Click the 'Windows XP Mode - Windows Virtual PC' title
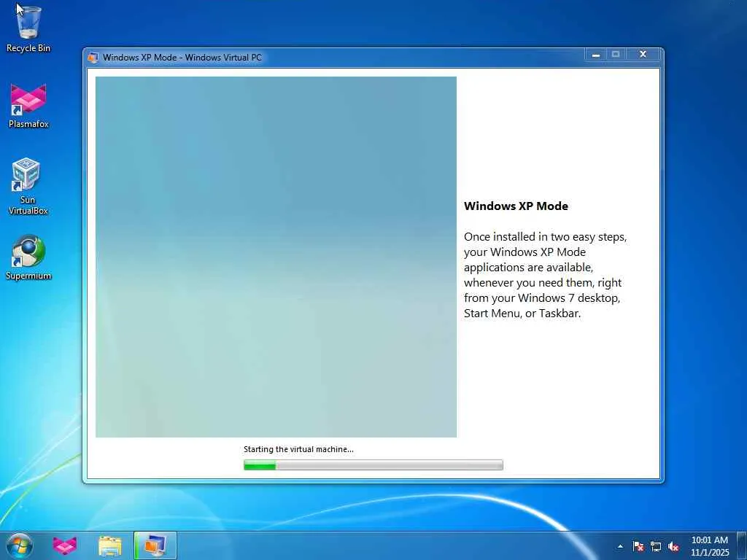Screen dimensions: 747x560 click(x=182, y=58)
